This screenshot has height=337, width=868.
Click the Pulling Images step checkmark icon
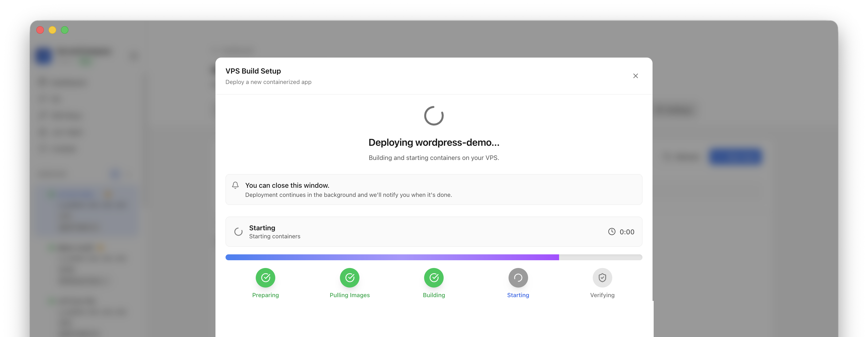pyautogui.click(x=350, y=278)
